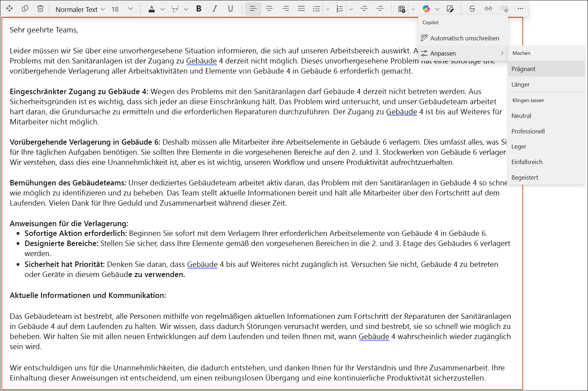Insert a hyperlink
The width and height of the screenshot is (588, 391).
(x=488, y=9)
